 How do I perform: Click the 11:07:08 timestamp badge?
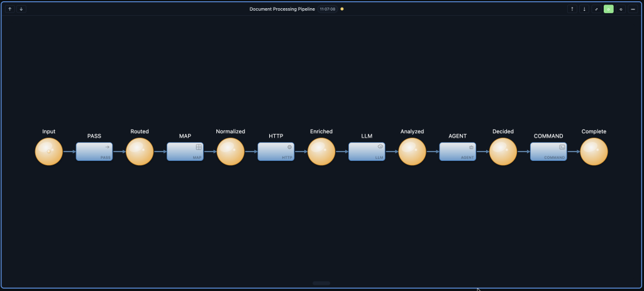pos(328,9)
